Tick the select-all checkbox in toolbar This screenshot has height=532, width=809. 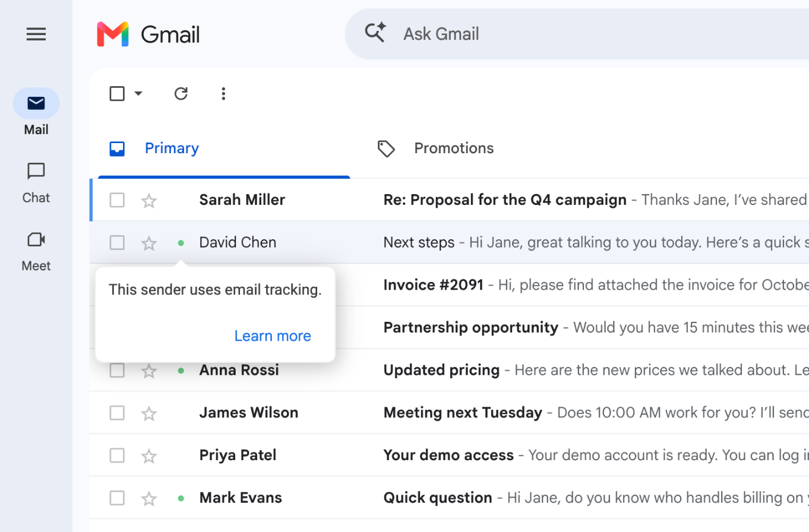pos(117,93)
